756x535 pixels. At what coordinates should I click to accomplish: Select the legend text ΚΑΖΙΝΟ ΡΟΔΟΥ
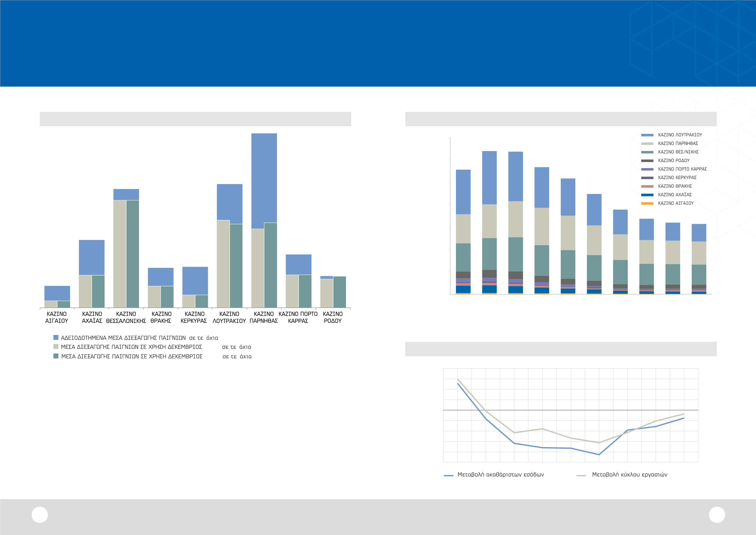tap(674, 161)
